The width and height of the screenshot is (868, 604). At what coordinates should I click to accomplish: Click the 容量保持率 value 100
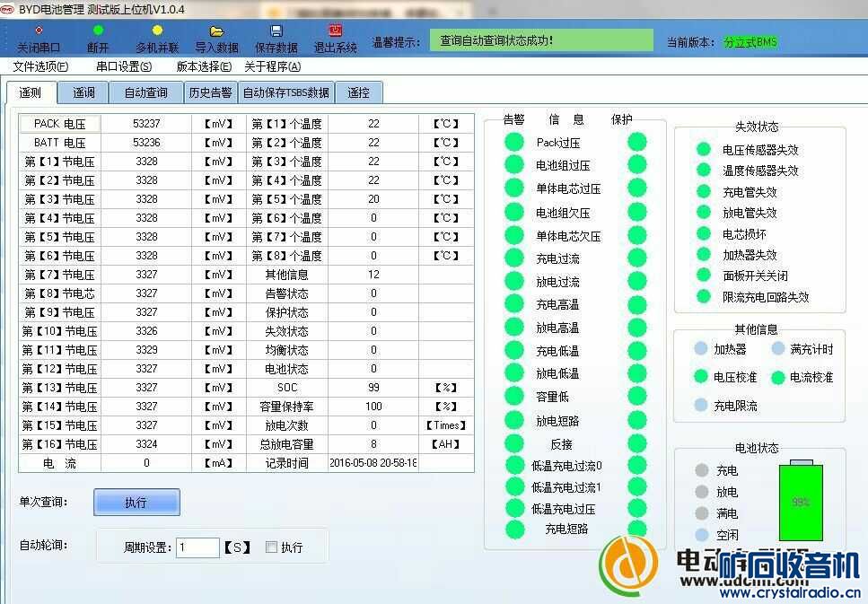tap(373, 406)
